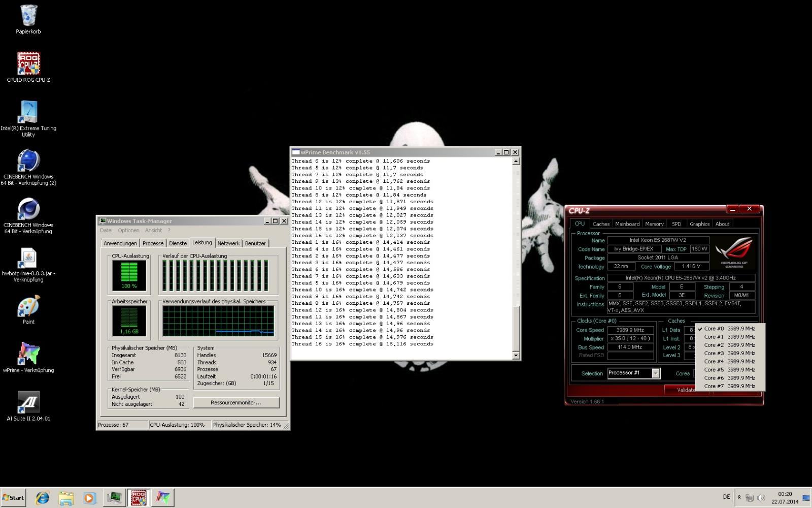Open the ? help menu in Task-Manager

169,231
